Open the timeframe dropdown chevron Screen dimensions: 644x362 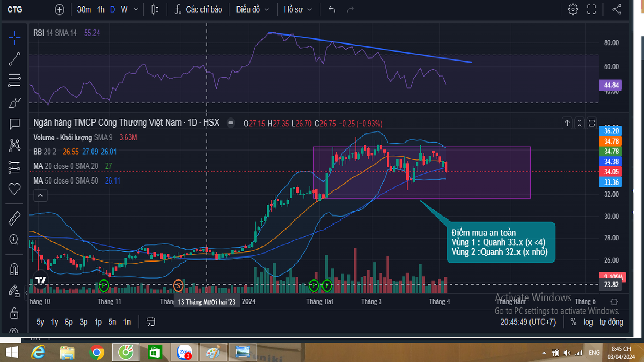pos(137,9)
